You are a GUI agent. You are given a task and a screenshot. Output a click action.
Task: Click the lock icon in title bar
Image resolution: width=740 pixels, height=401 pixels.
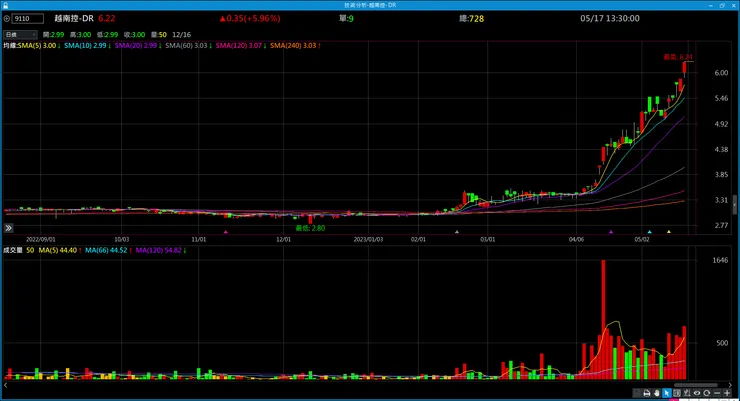click(x=5, y=5)
